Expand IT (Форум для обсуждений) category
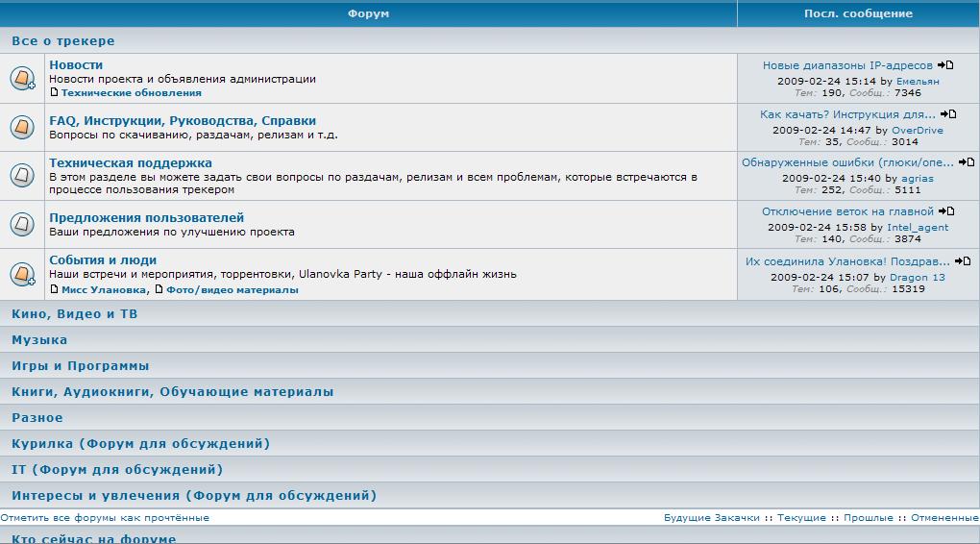The image size is (980, 544). click(x=117, y=470)
